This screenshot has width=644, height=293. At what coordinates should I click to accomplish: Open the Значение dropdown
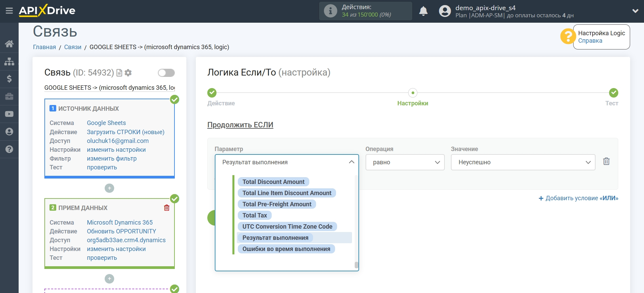(523, 162)
